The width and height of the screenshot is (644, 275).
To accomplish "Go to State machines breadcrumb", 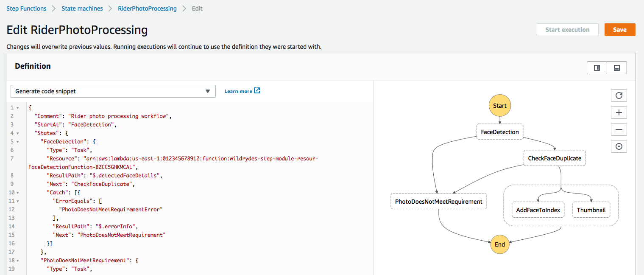I will point(82,8).
